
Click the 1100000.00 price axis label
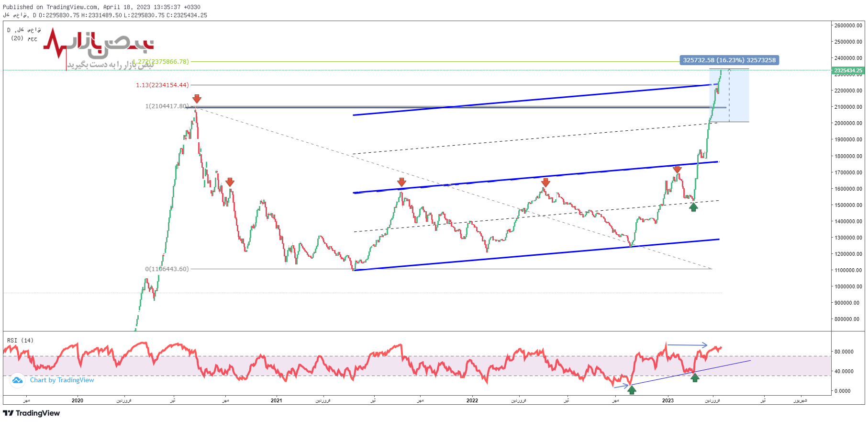click(848, 270)
